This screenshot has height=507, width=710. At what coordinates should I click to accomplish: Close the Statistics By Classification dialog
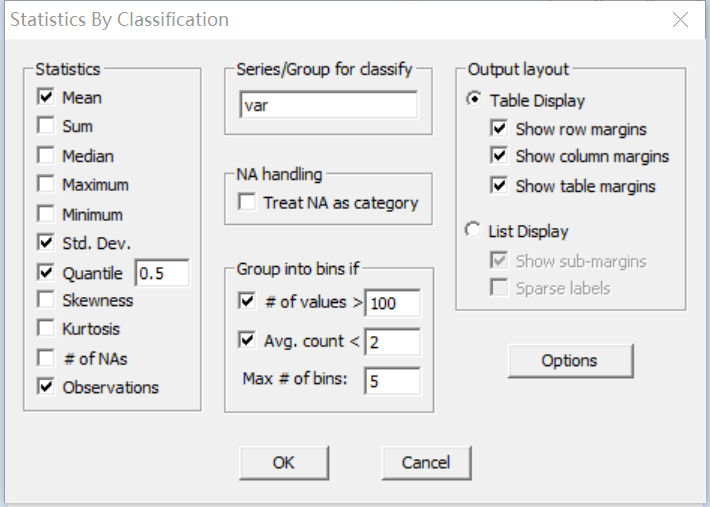pyautogui.click(x=680, y=20)
